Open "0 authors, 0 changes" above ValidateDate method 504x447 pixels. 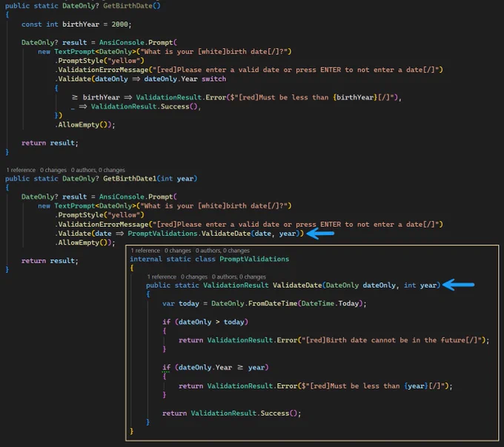tap(239, 277)
